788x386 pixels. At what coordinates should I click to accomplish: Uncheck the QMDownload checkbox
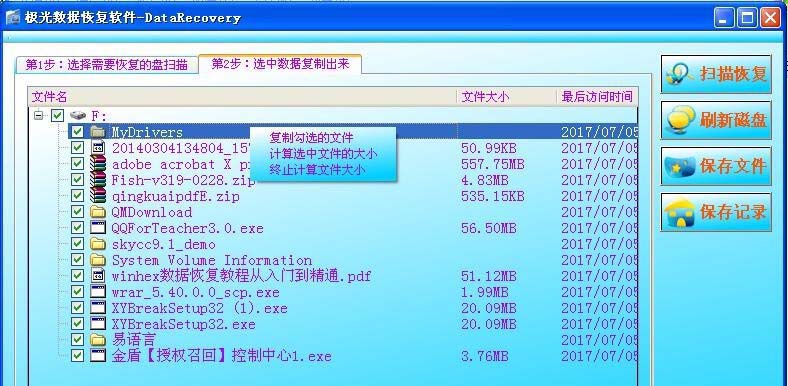point(77,212)
